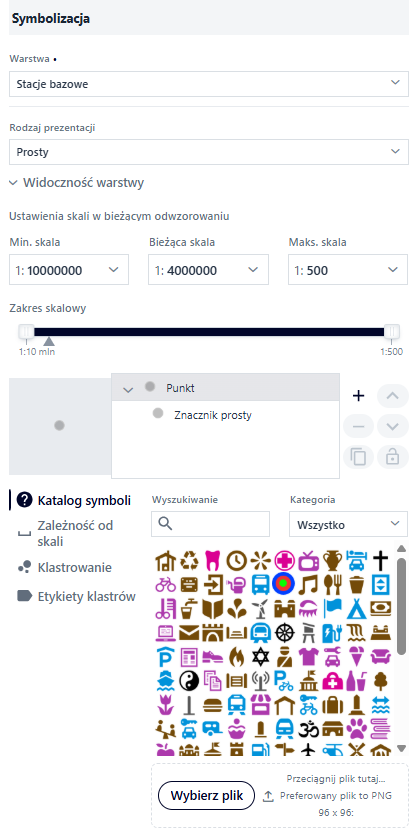410x834 pixels.
Task: Select the pink tooth symbol
Action: tap(212, 560)
